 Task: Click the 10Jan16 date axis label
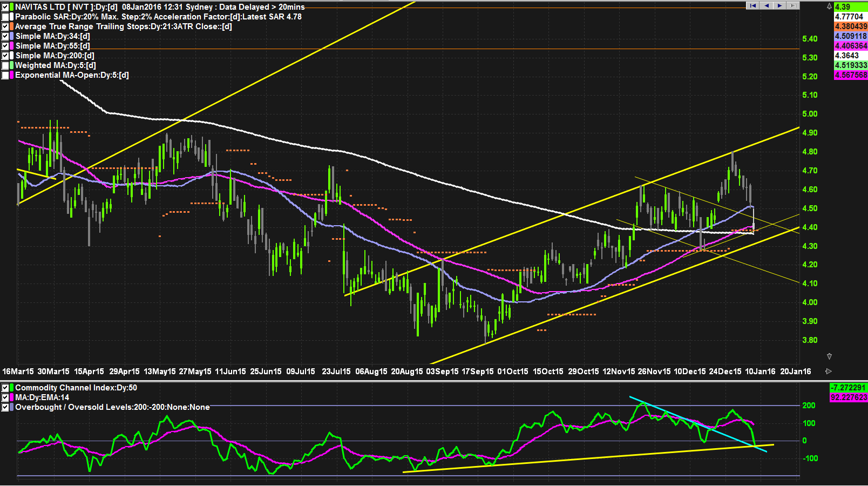[760, 372]
